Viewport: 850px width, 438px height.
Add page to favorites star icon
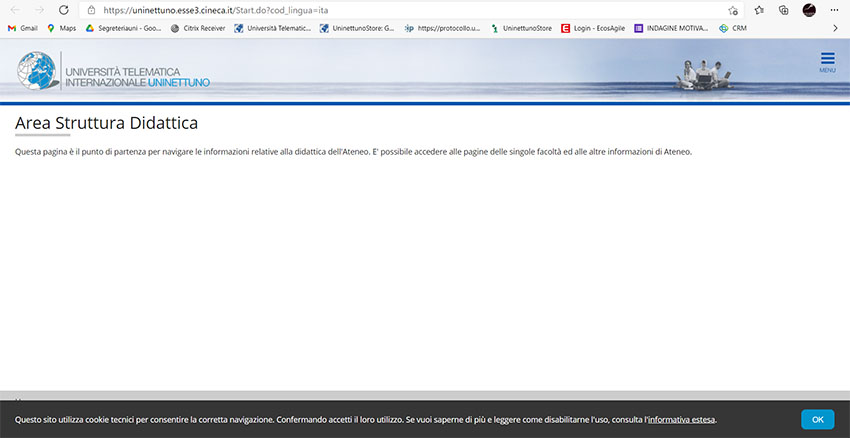(x=733, y=10)
